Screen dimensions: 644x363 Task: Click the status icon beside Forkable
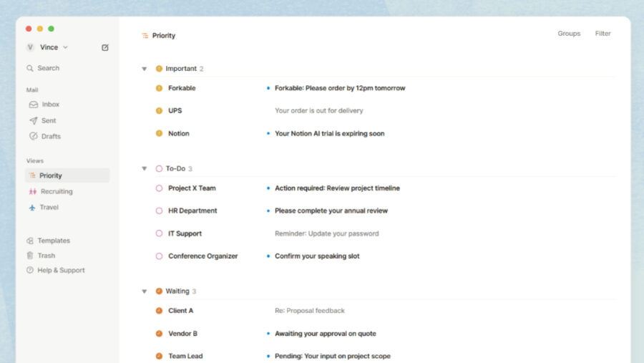click(159, 88)
